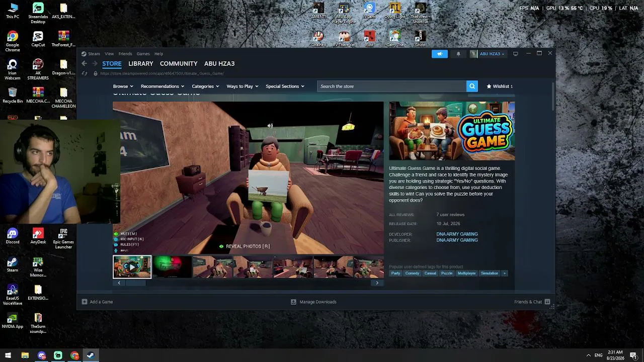Open the Help menu

(158, 54)
